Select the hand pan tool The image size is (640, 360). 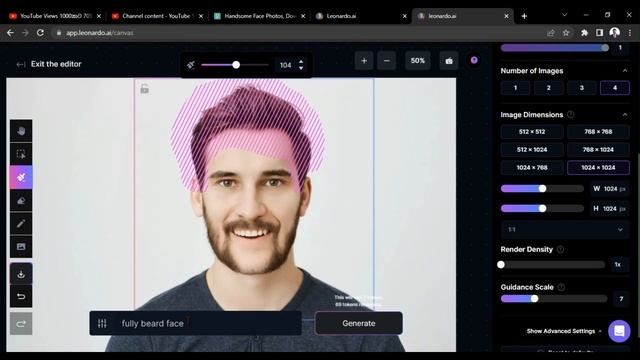(21, 131)
